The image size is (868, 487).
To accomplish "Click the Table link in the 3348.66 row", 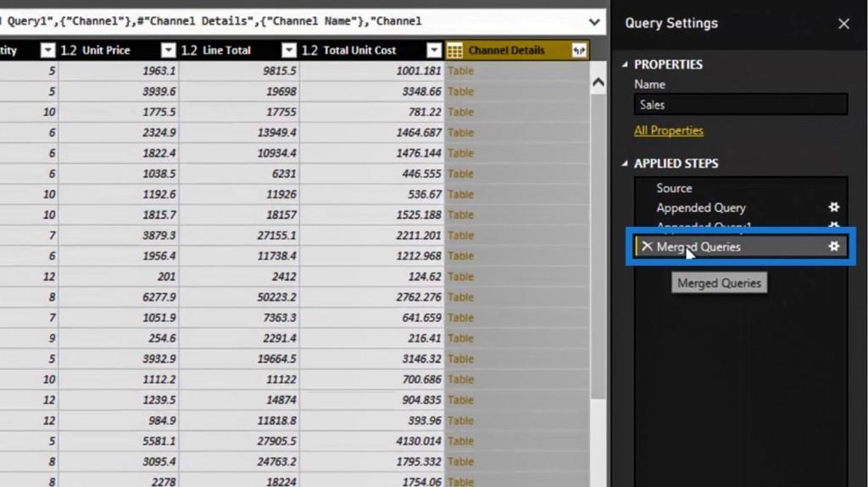I will click(x=460, y=91).
